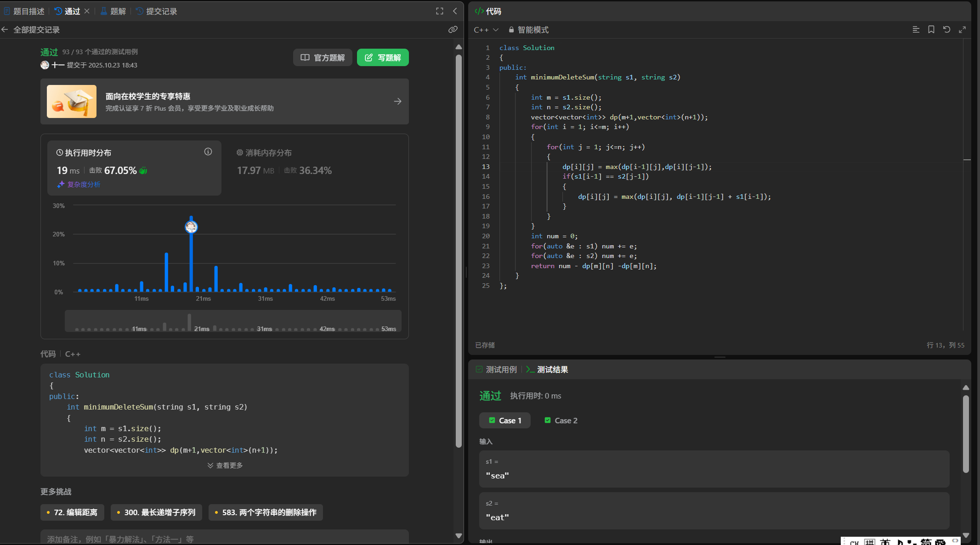Expand code editor to fullscreen
Screen dimensions: 980x545
click(962, 29)
